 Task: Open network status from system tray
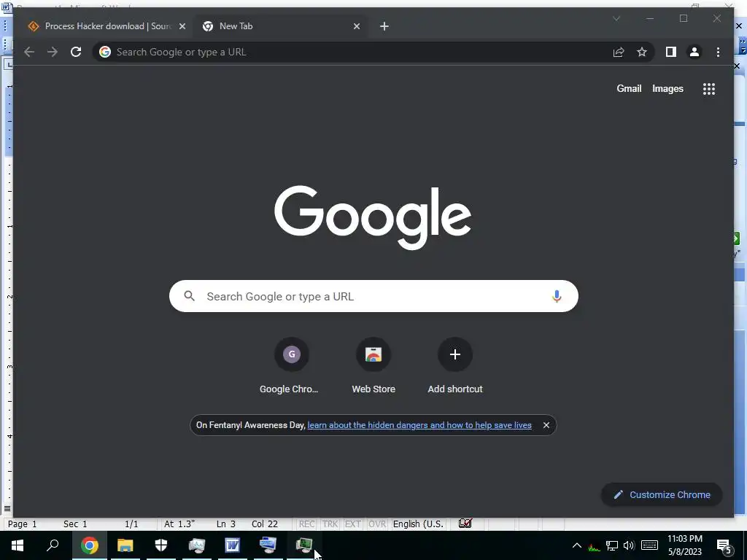[612, 546]
